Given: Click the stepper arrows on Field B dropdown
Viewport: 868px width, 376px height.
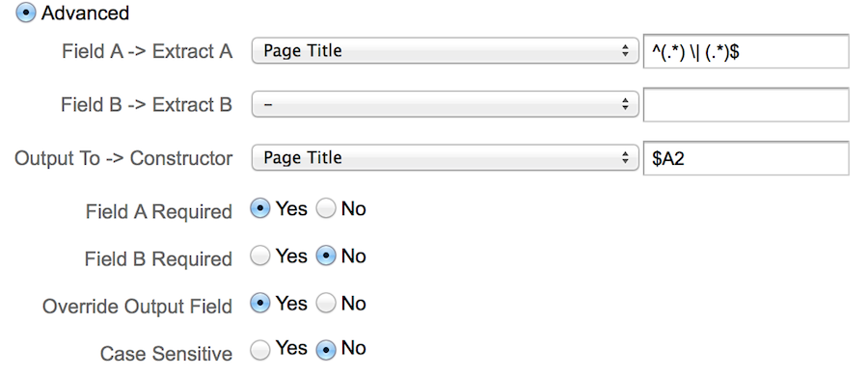Looking at the screenshot, I should coord(625,104).
